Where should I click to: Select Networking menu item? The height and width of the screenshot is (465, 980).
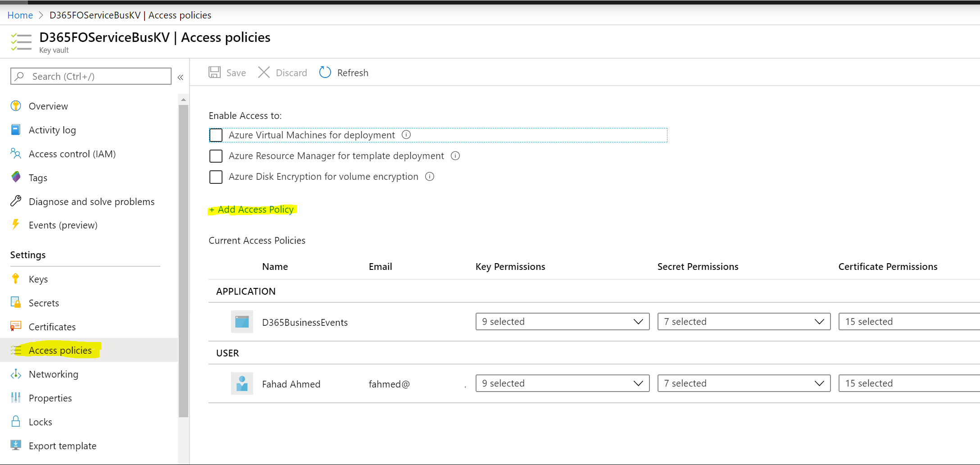(89, 374)
